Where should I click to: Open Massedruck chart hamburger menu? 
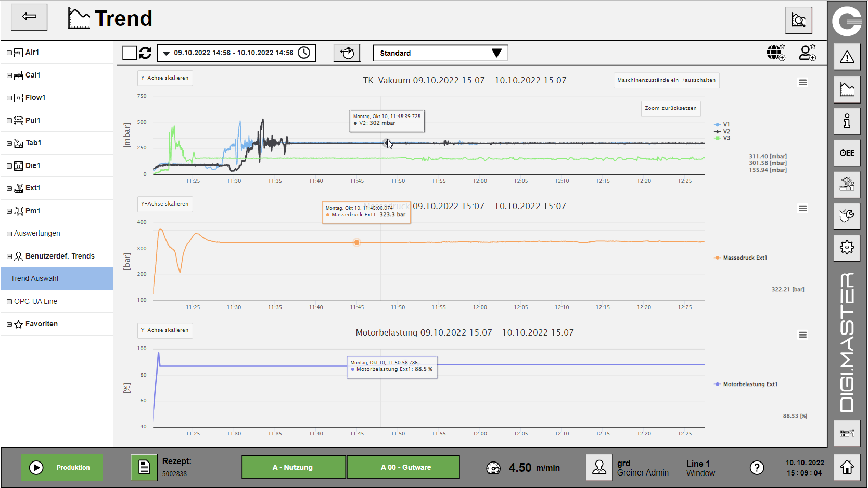pyautogui.click(x=803, y=209)
